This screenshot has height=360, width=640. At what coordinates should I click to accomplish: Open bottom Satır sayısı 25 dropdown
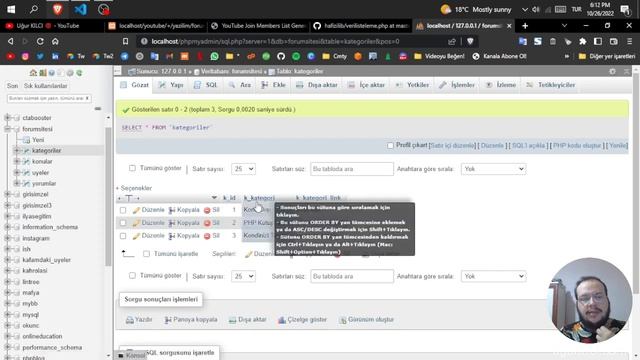(x=243, y=276)
